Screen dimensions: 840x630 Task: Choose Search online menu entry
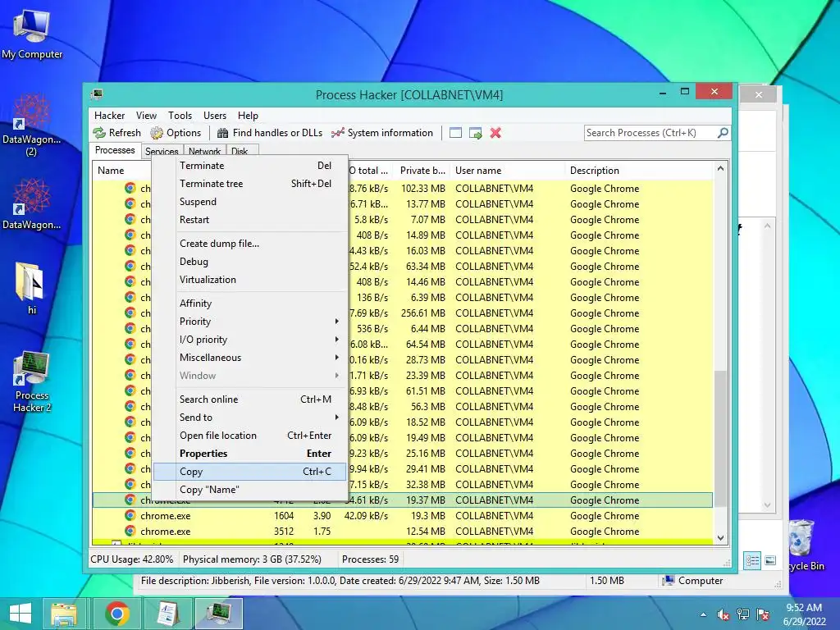point(250,399)
